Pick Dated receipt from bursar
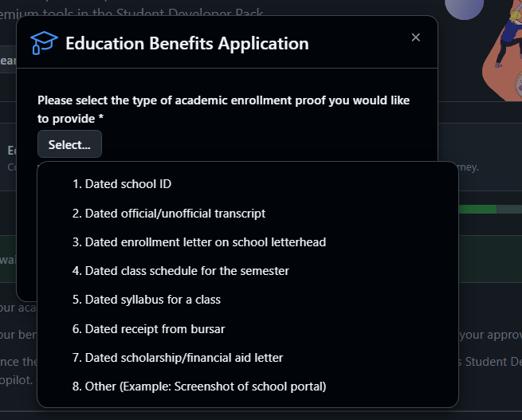The width and height of the screenshot is (522, 420). (248, 329)
